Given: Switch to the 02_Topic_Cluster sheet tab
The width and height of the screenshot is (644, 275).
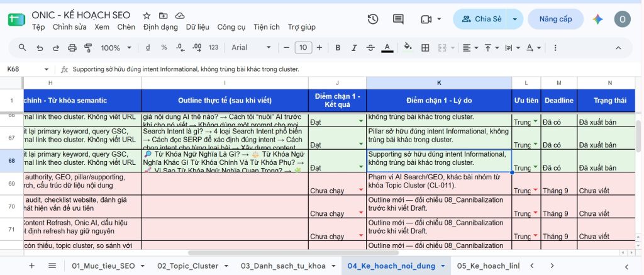Looking at the screenshot, I should point(188,266).
